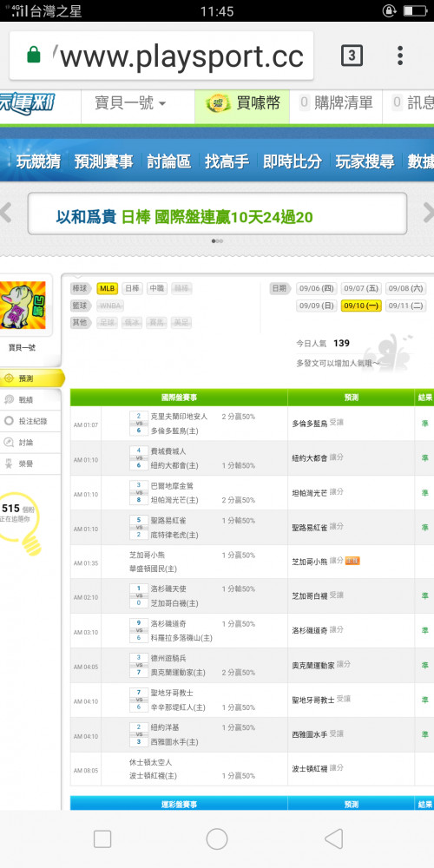Open 投注紀錄 sidebar item
434x868 pixels.
(x=30, y=421)
